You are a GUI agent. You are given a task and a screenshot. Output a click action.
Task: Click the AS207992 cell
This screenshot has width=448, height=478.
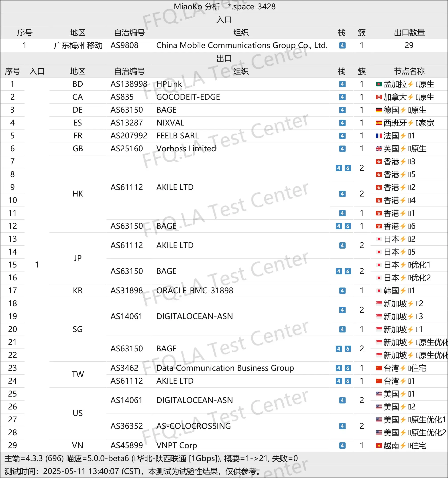[129, 136]
